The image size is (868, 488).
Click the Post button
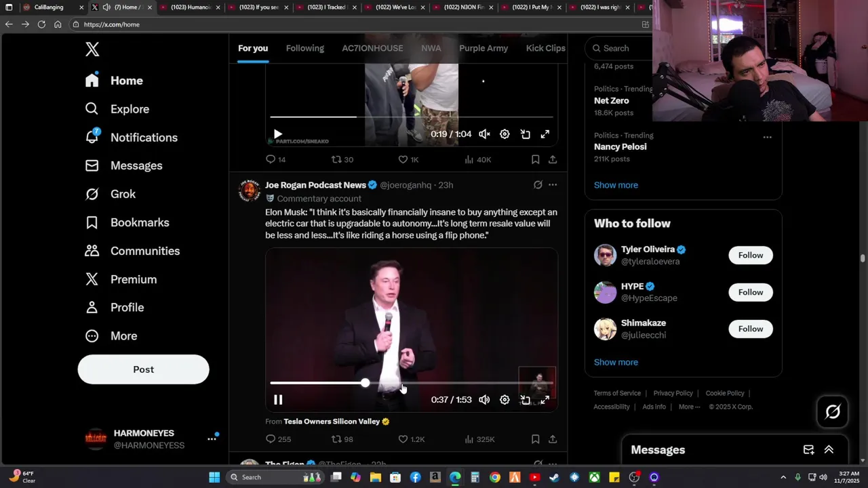[x=143, y=369]
